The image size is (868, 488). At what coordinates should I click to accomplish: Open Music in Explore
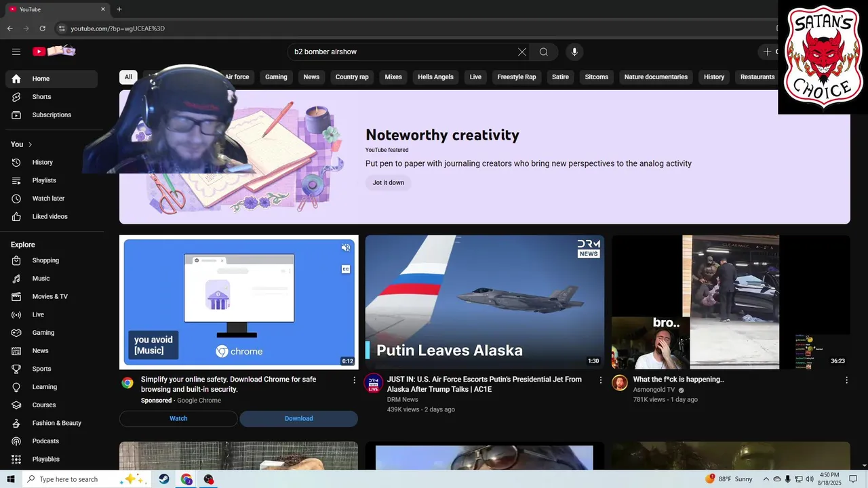(x=52, y=279)
